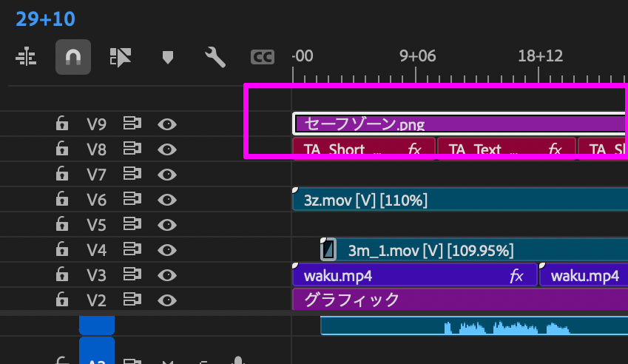Target the V7 track label
628x364 pixels.
[x=97, y=175]
